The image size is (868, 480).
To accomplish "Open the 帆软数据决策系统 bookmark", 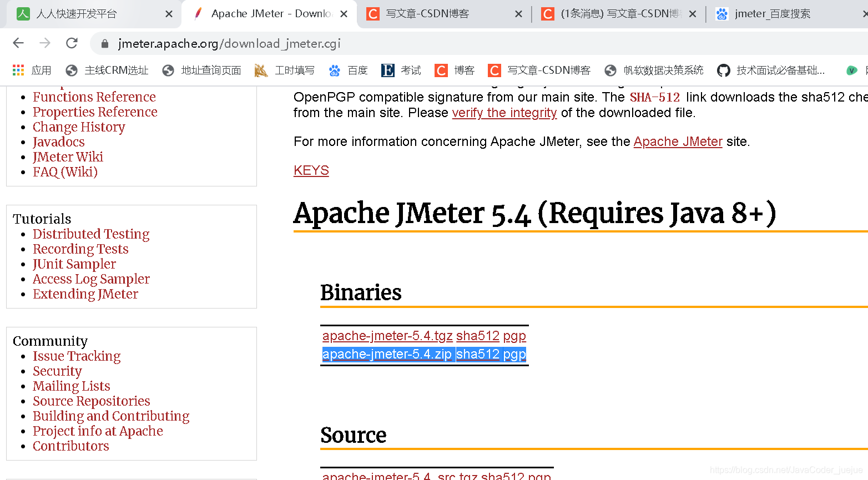I will (x=654, y=70).
